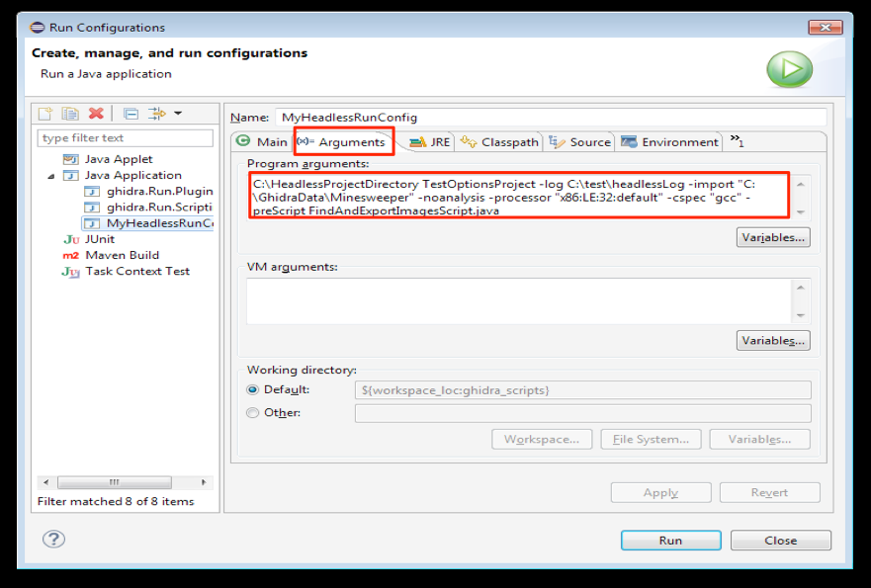Open the Classpath tab

point(500,142)
